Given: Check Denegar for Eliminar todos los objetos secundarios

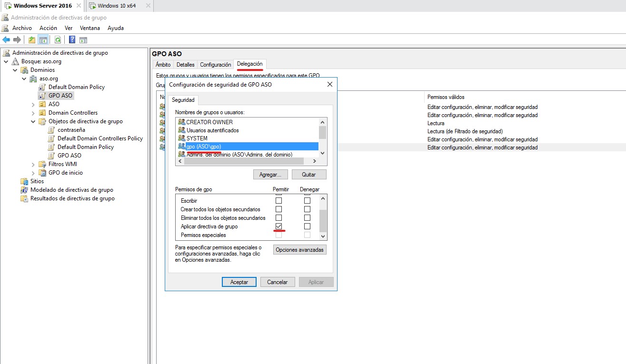Looking at the screenshot, I should point(307,218).
